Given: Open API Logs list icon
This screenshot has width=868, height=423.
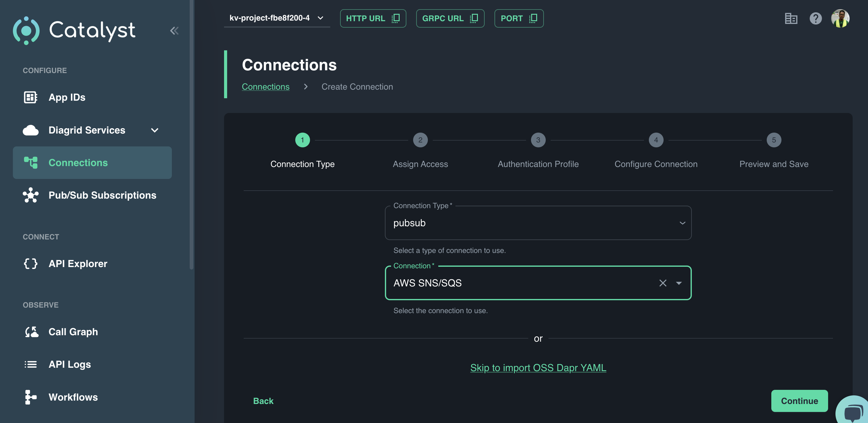Looking at the screenshot, I should [30, 364].
